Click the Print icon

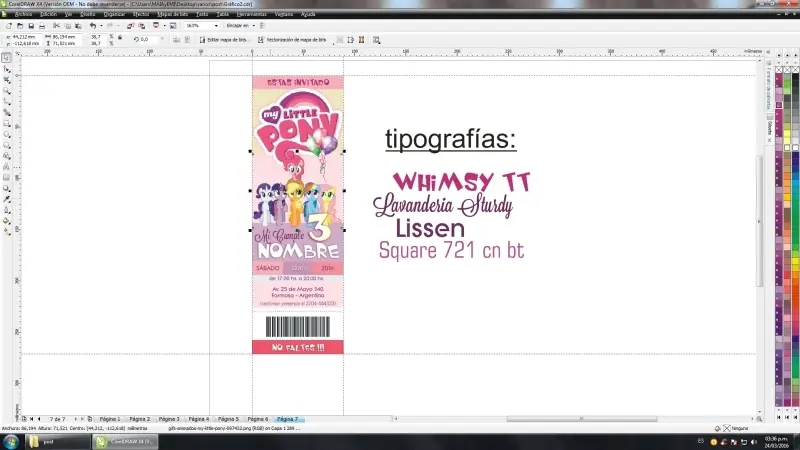[x=42, y=26]
